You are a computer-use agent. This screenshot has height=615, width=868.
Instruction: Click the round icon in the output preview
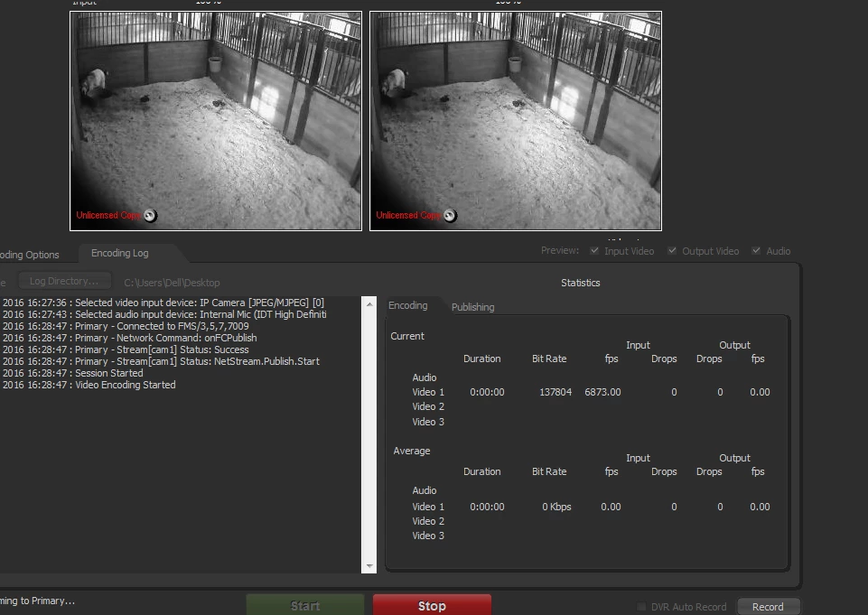point(450,216)
